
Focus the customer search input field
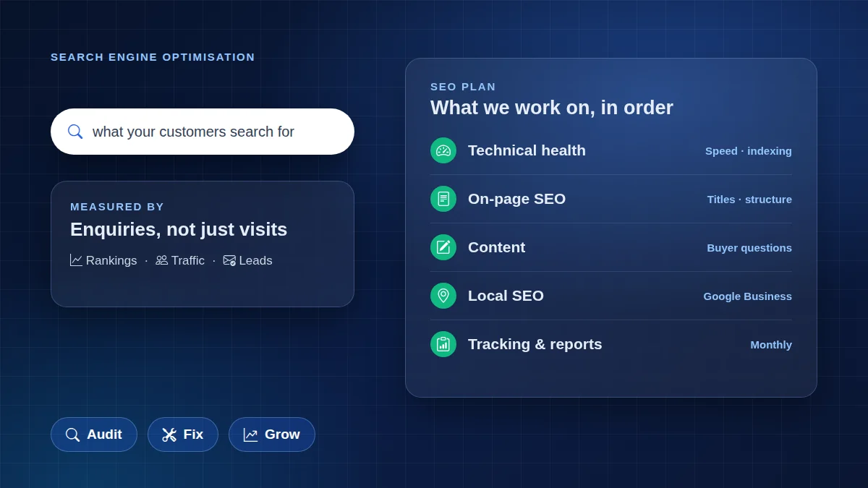click(203, 132)
